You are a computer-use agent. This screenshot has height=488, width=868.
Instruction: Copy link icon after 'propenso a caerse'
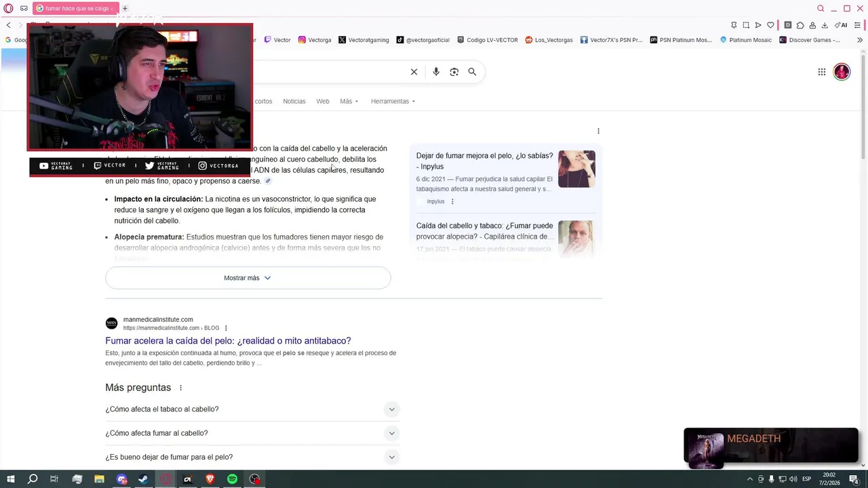pos(268,181)
